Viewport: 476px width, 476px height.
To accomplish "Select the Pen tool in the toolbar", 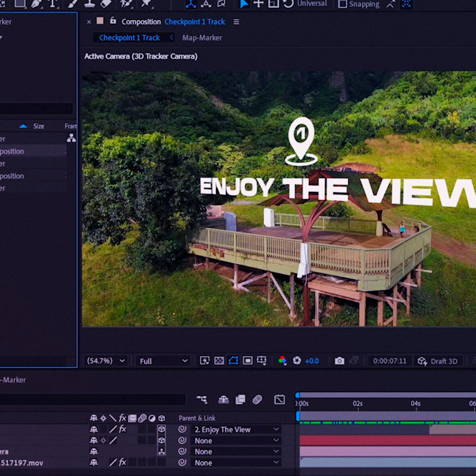I will coord(36,4).
